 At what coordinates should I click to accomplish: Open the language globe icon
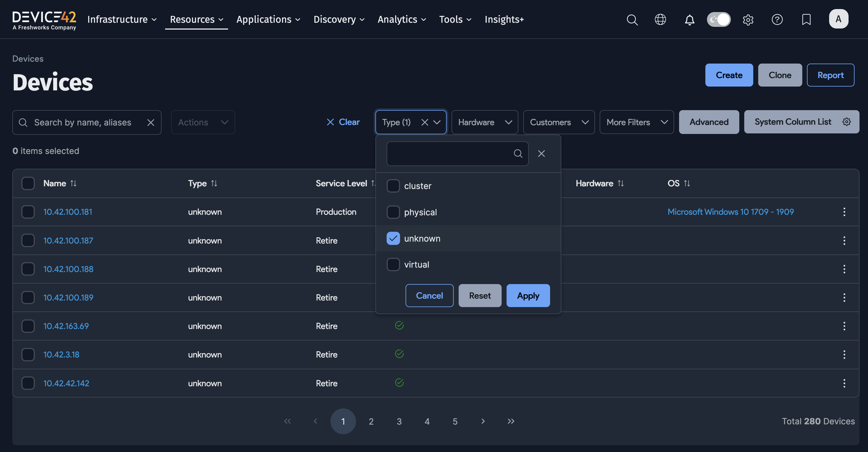click(x=660, y=19)
